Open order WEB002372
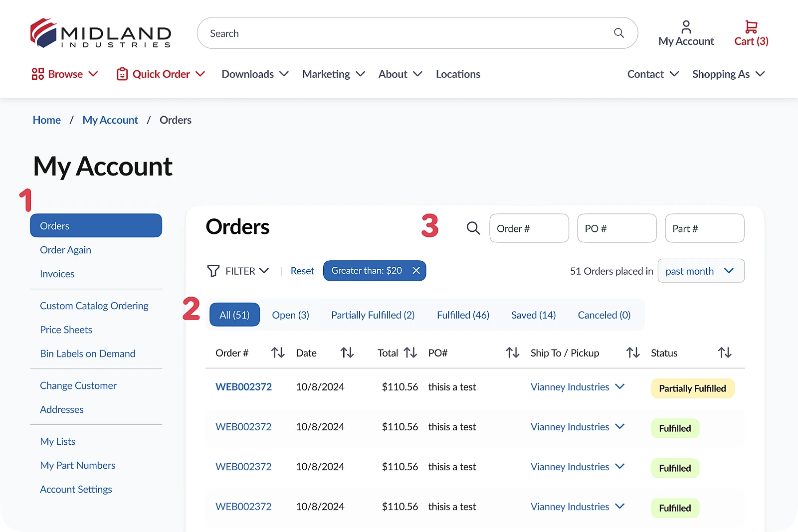Screen dimensions: 798x532 coord(243,386)
